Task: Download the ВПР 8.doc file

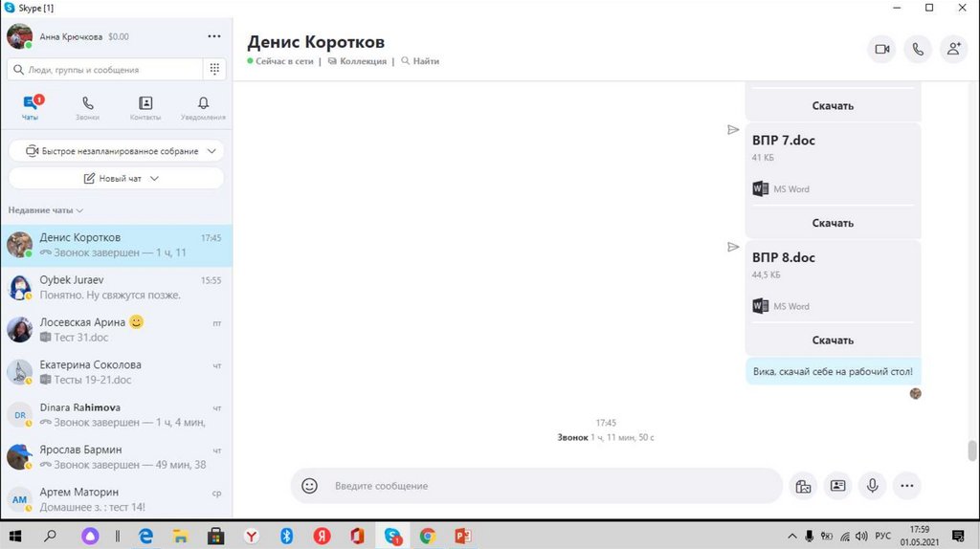Action: [x=833, y=340]
